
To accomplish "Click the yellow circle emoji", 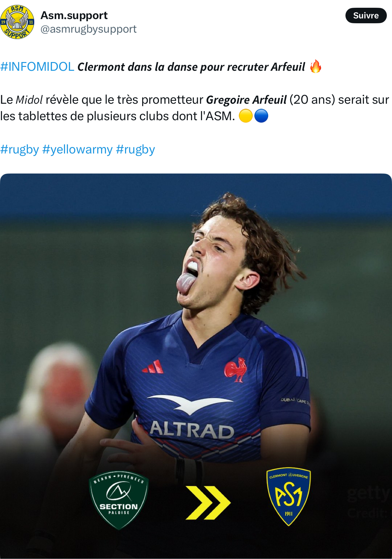I will pos(246,116).
